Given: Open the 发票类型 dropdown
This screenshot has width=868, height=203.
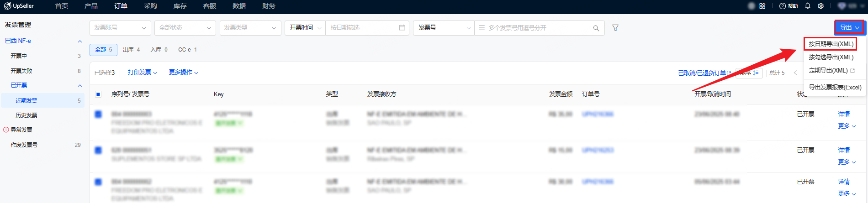Looking at the screenshot, I should click(250, 28).
